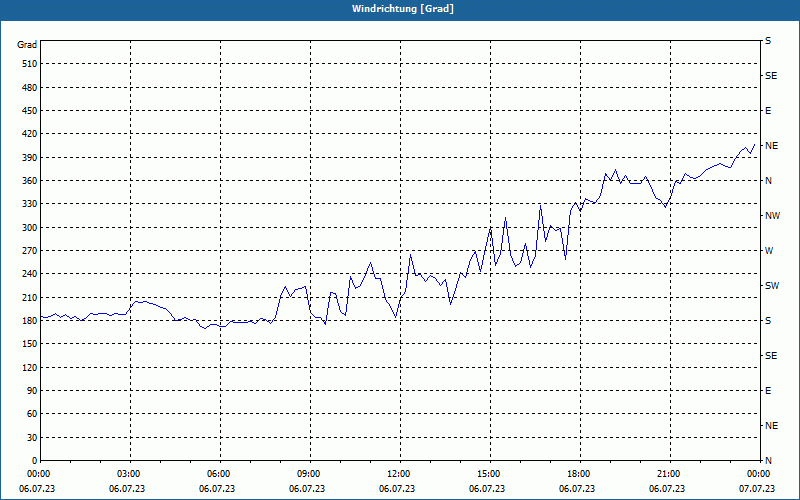The image size is (800, 500).
Task: Click the S compass label above the upper SE
Action: [x=768, y=41]
